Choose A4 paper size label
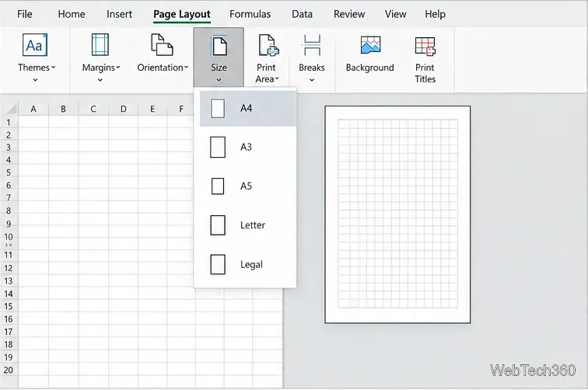Image resolution: width=588 pixels, height=390 pixels. point(246,108)
